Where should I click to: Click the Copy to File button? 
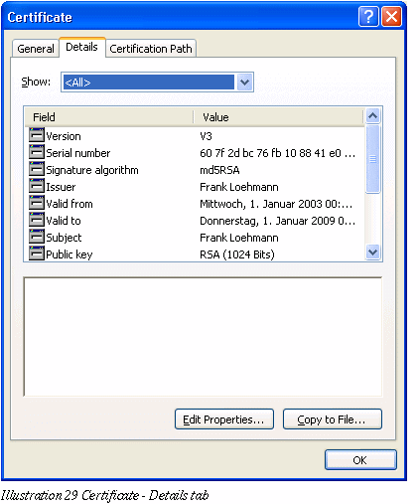[333, 420]
